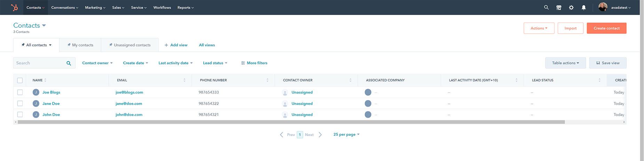Go to Workflows
This screenshot has width=644, height=161.
(162, 7)
